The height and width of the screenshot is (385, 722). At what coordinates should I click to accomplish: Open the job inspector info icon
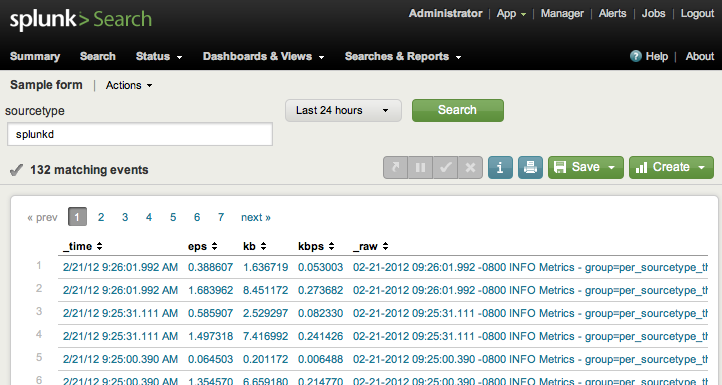(x=500, y=167)
